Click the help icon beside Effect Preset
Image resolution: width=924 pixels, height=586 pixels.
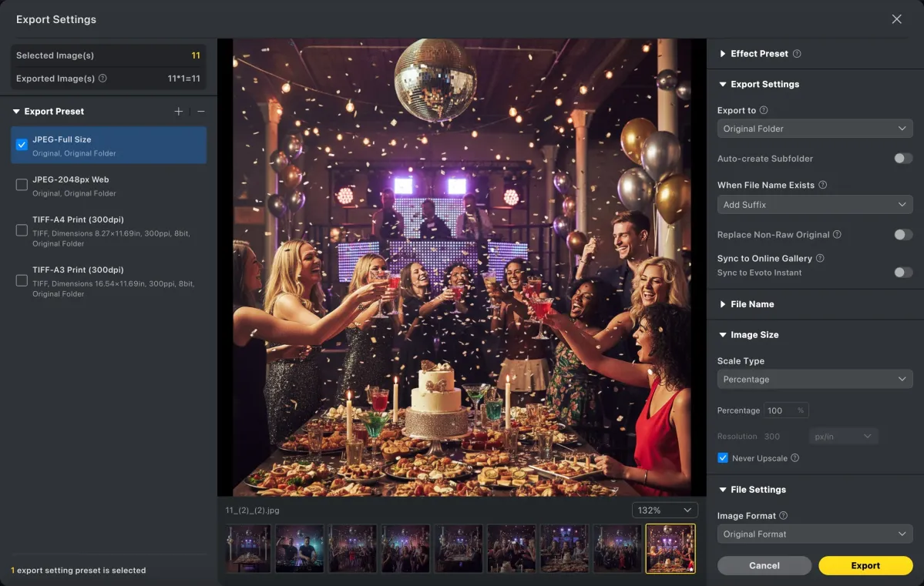click(797, 54)
